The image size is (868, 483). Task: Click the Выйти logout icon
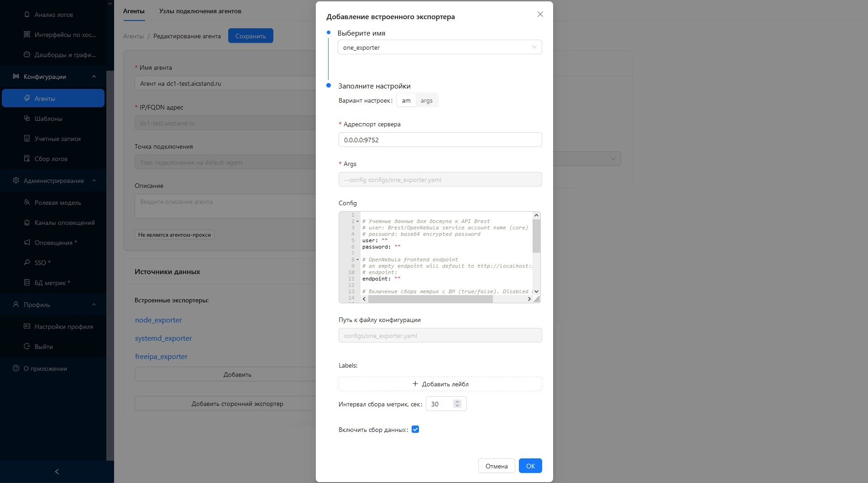click(x=27, y=347)
